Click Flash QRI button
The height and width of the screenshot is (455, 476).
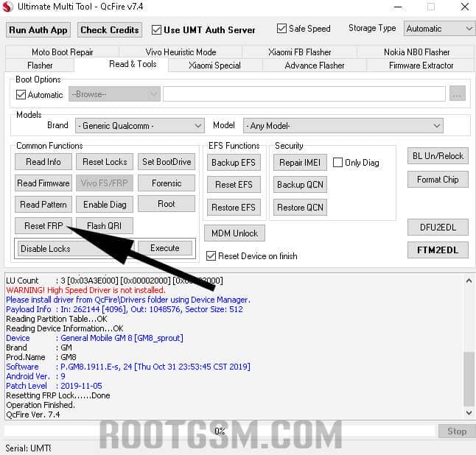coord(105,226)
